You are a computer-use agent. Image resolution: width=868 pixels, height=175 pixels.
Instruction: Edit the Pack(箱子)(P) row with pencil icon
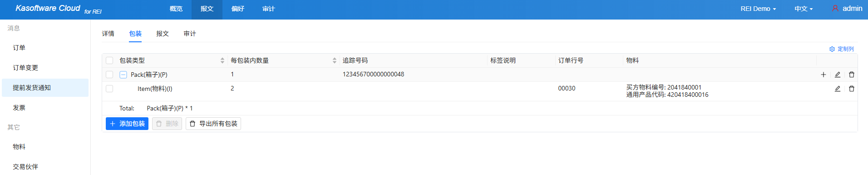837,75
